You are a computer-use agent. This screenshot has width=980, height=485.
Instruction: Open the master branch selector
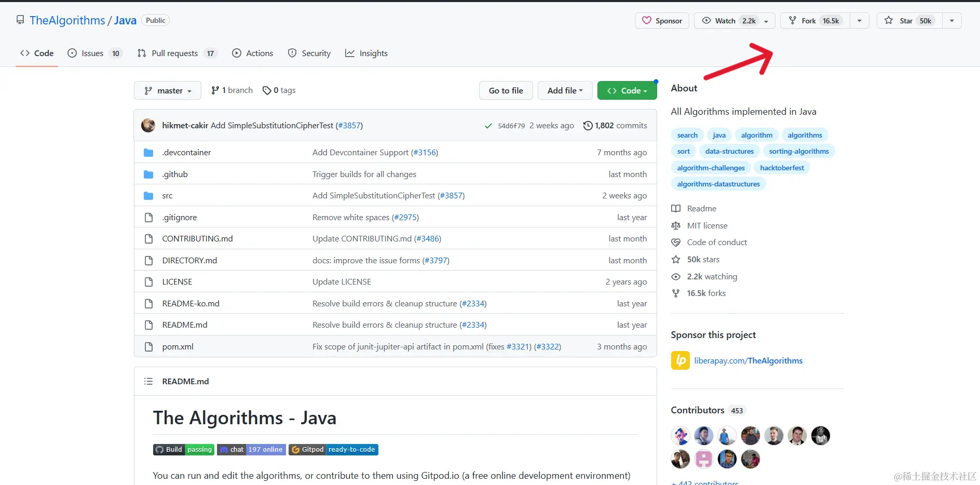pyautogui.click(x=168, y=91)
